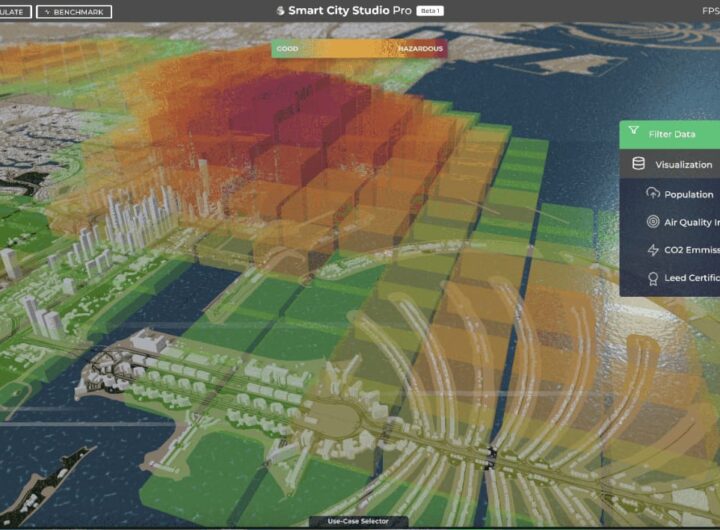Click the Good end of the legend

(x=287, y=49)
